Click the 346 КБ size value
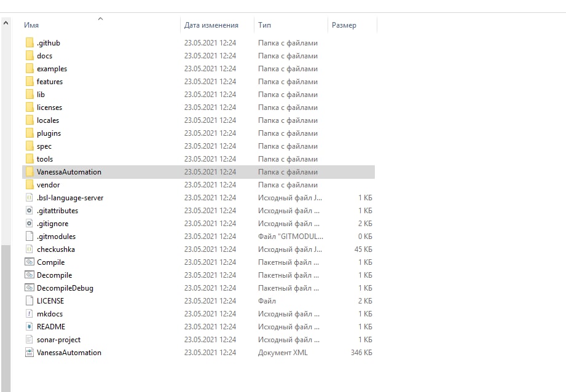The image size is (566, 392). coord(361,353)
